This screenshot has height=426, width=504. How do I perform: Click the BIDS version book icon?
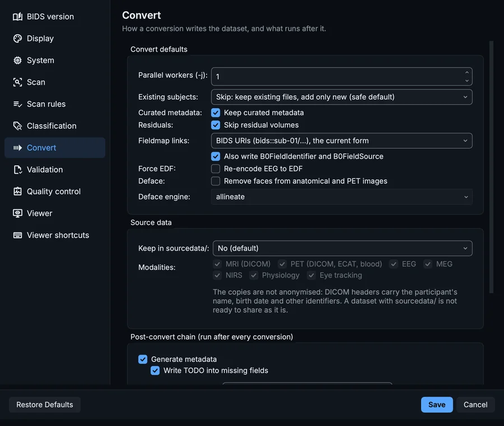(18, 16)
